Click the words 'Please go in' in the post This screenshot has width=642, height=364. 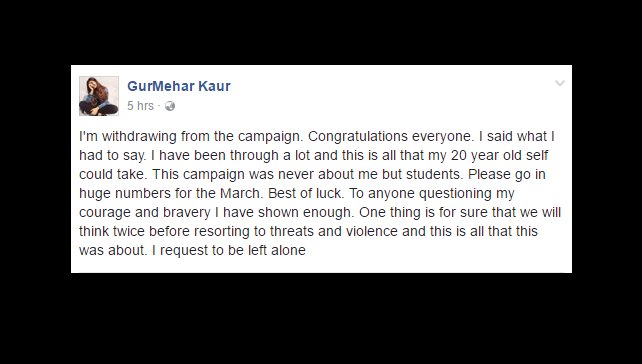[x=507, y=174]
